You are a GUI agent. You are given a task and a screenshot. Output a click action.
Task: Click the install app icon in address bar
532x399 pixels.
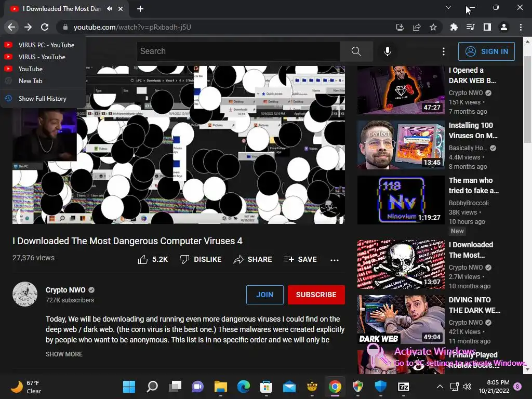[x=400, y=27]
